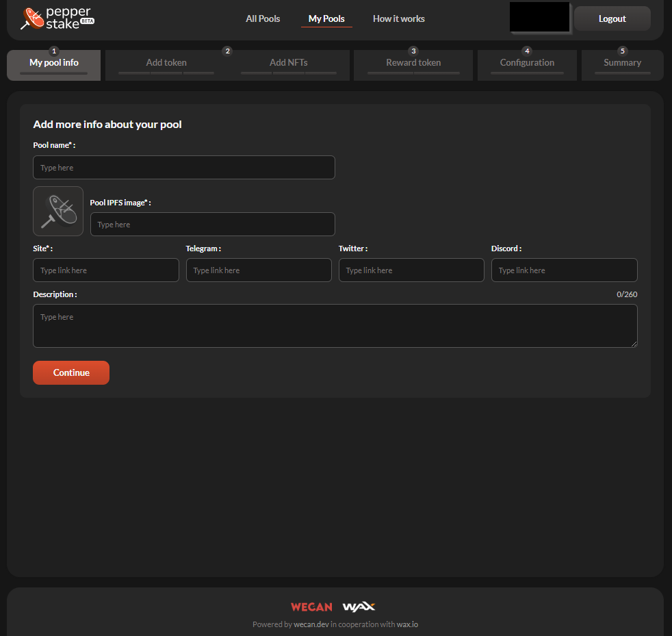
Task: Focus the Telegram link input field
Action: click(259, 270)
